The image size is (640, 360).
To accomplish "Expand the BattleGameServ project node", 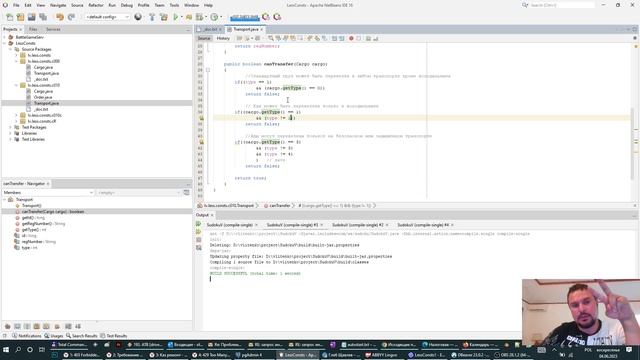I will [4, 37].
